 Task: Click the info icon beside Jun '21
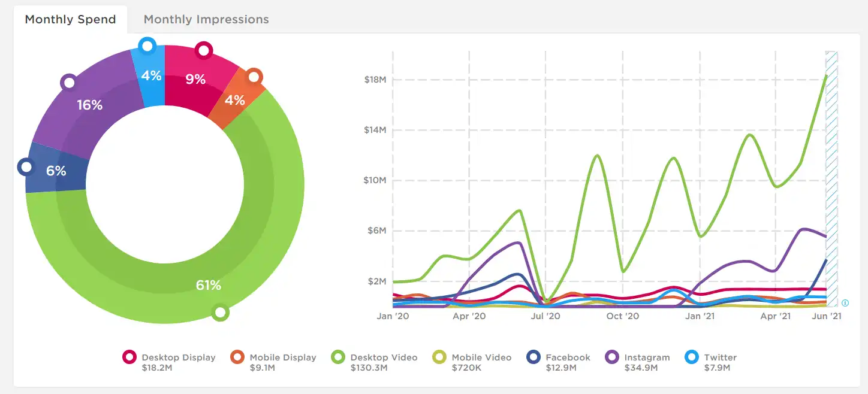point(845,303)
